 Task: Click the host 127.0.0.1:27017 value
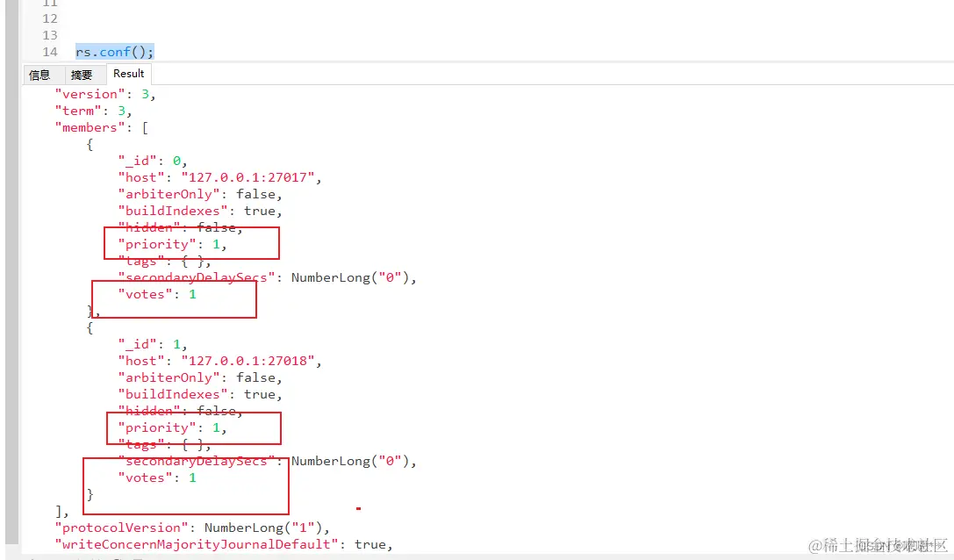[247, 177]
